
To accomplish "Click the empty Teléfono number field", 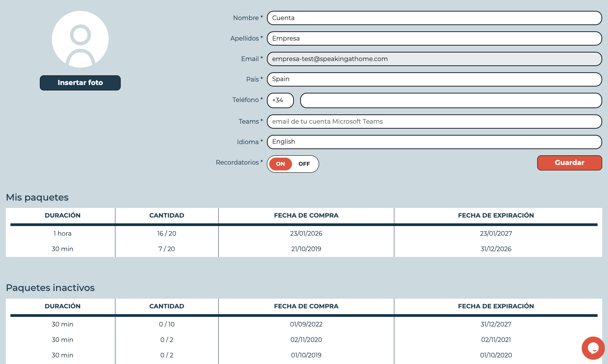I will [x=451, y=100].
